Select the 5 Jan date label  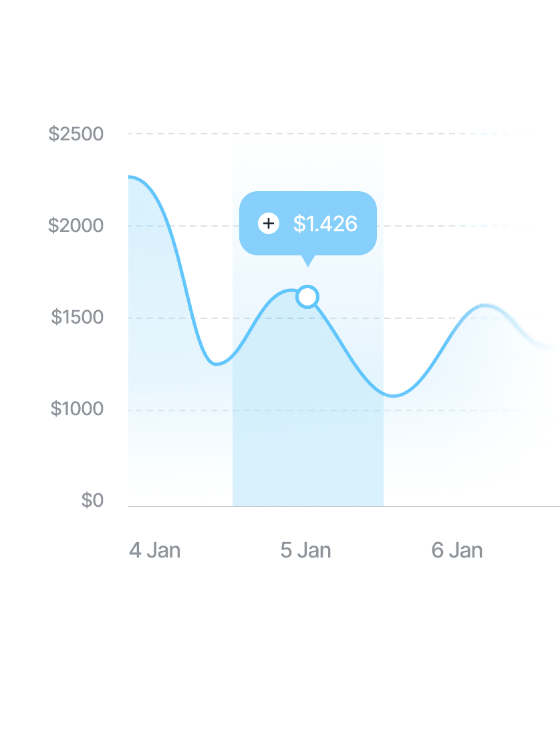[x=305, y=550]
